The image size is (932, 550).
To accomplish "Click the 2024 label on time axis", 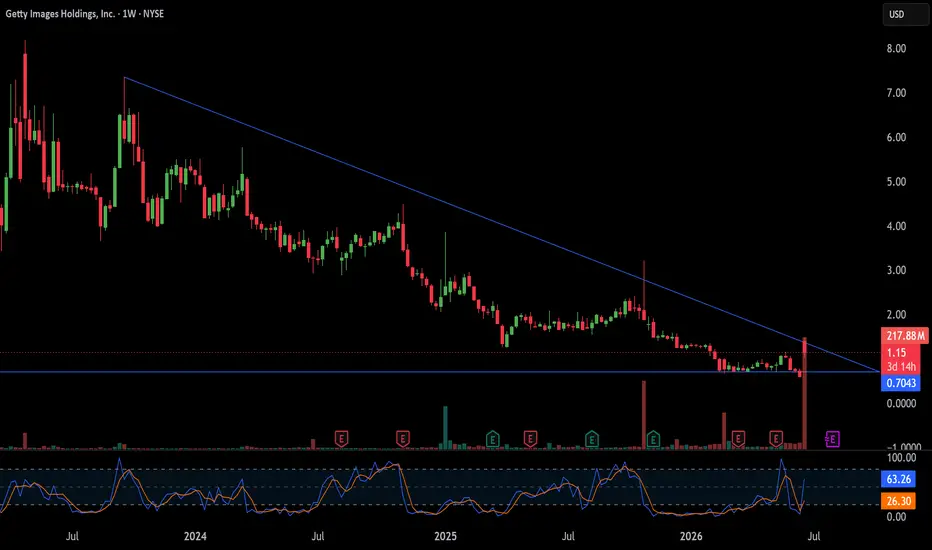I will [195, 536].
